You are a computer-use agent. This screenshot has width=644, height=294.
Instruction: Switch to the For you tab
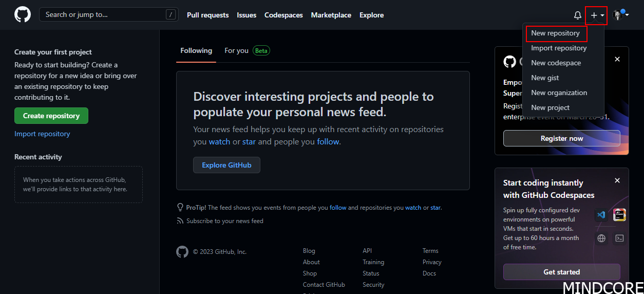coord(236,50)
